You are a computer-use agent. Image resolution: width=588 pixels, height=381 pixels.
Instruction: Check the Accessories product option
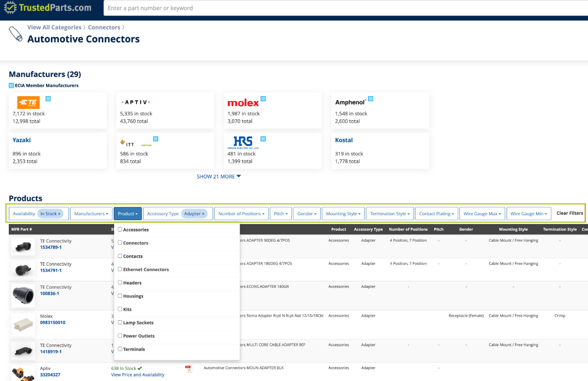click(120, 229)
